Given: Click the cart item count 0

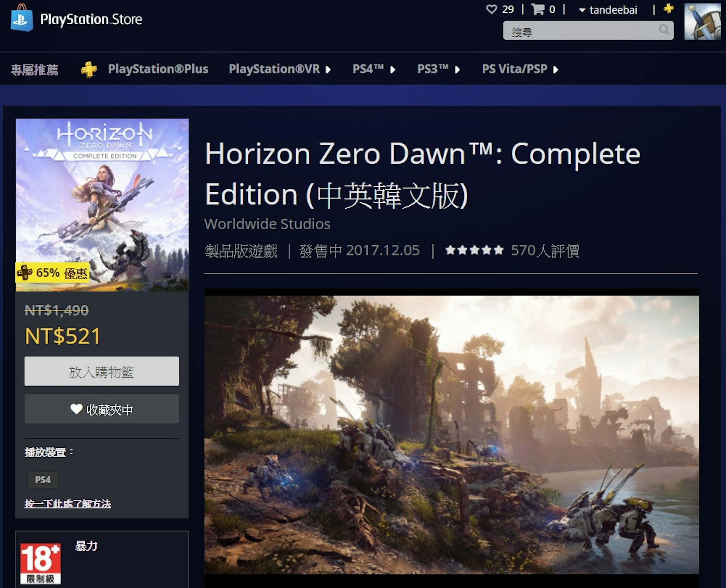Looking at the screenshot, I should click(x=552, y=9).
